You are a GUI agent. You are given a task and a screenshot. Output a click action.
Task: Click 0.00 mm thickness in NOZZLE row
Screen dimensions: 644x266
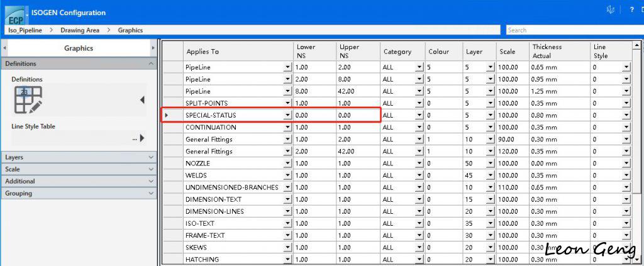559,163
